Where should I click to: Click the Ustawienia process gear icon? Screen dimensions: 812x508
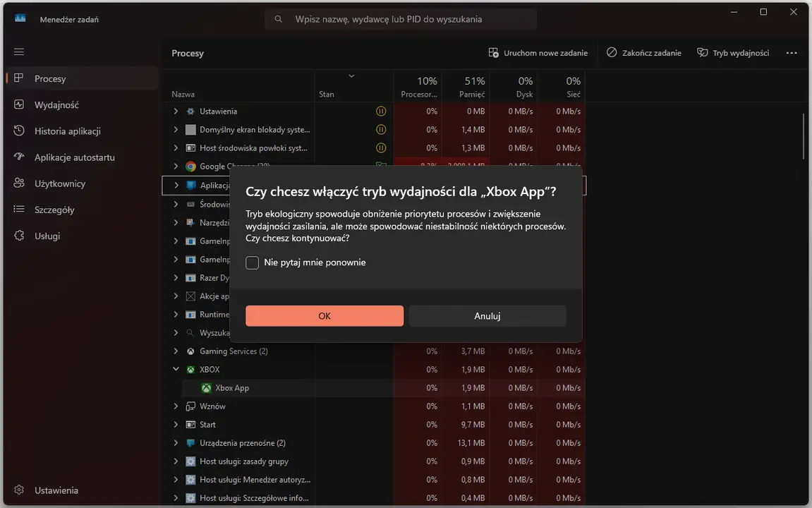(190, 111)
